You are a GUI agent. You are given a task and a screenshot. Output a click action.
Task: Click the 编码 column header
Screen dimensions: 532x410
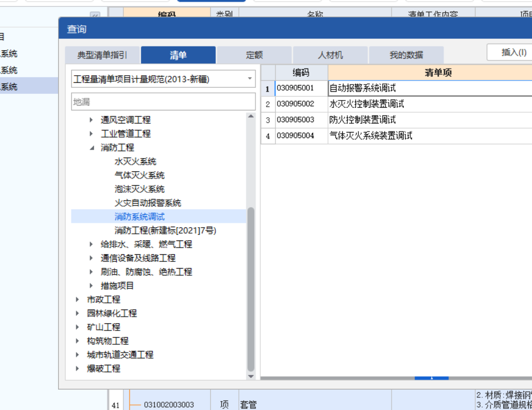(300, 72)
